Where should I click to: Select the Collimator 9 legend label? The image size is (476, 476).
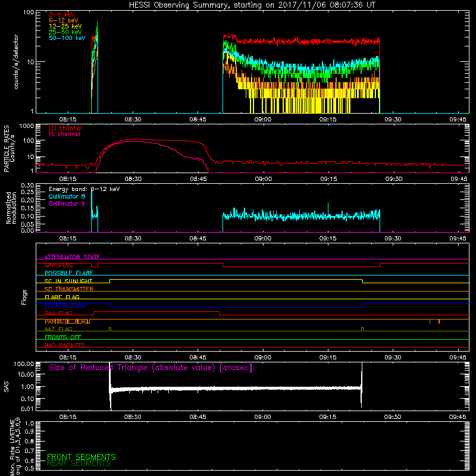67,203
